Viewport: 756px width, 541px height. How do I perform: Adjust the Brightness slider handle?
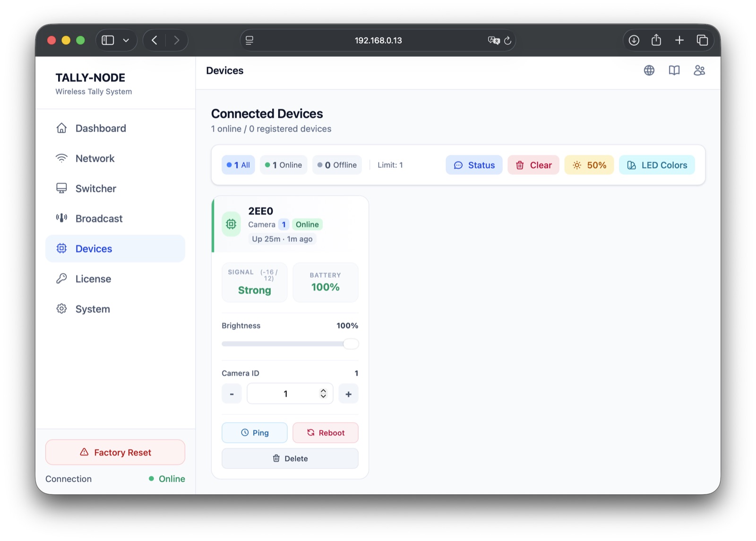coord(351,344)
